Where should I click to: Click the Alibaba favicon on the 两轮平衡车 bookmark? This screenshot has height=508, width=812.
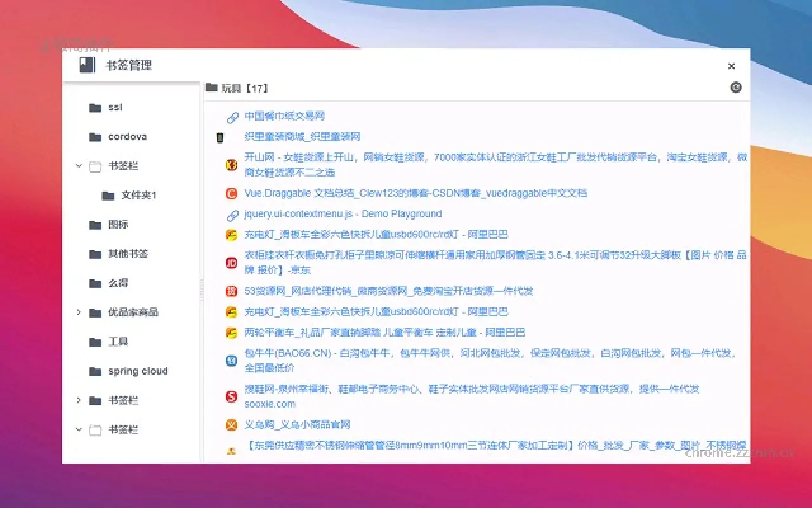(232, 332)
